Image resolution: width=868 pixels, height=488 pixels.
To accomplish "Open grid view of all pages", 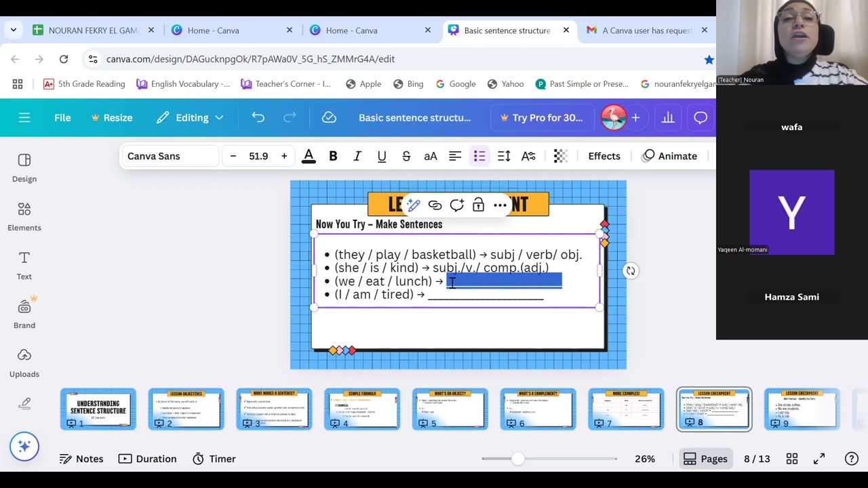I will point(792,459).
